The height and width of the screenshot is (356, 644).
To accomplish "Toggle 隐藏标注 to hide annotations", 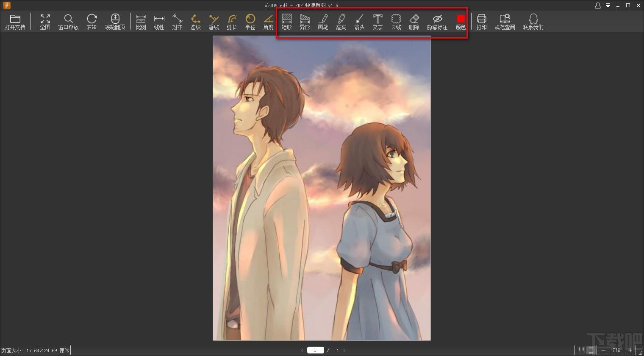I will pyautogui.click(x=437, y=22).
